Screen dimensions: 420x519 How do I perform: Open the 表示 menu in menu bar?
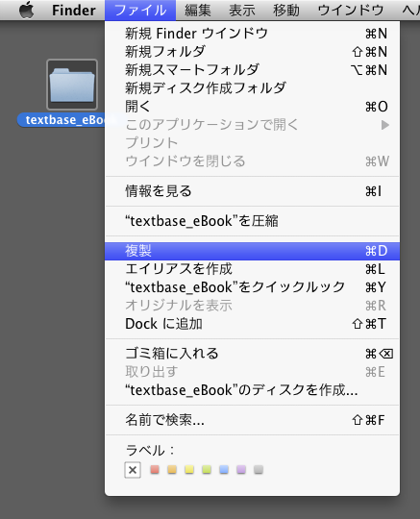tap(242, 11)
